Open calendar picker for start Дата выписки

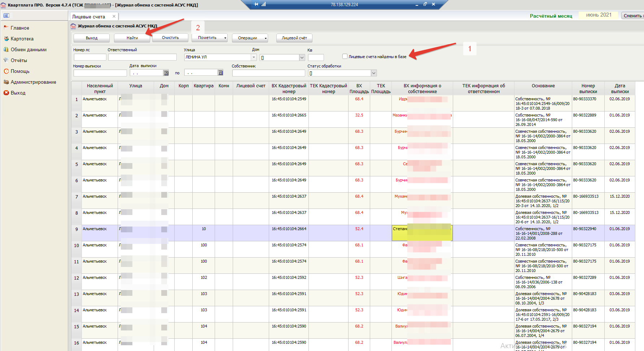click(166, 73)
